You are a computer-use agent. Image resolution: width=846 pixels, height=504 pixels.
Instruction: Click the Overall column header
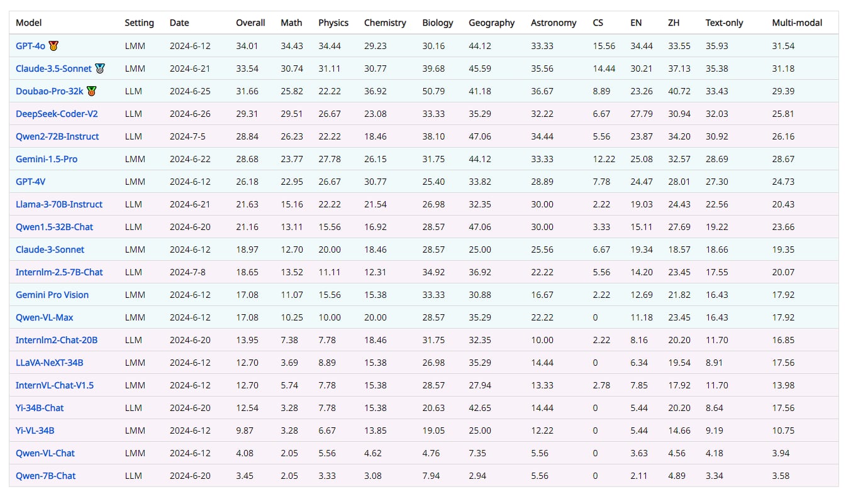(x=250, y=23)
